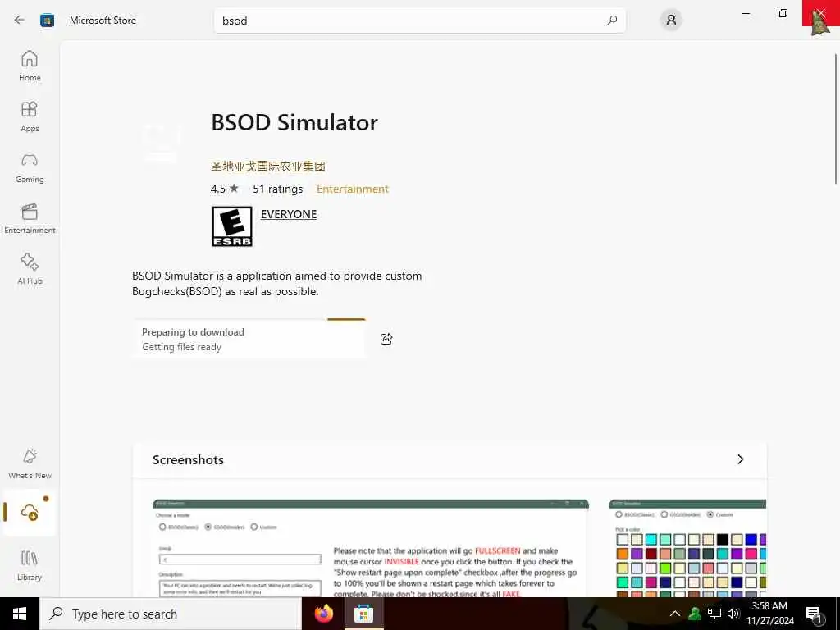
Task: Open the Windows Start menu
Action: [20, 614]
